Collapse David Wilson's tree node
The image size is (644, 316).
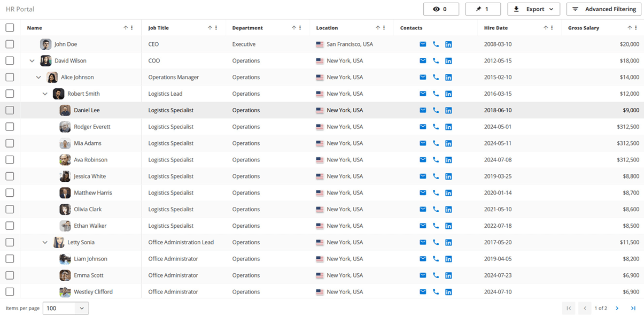coord(32,61)
